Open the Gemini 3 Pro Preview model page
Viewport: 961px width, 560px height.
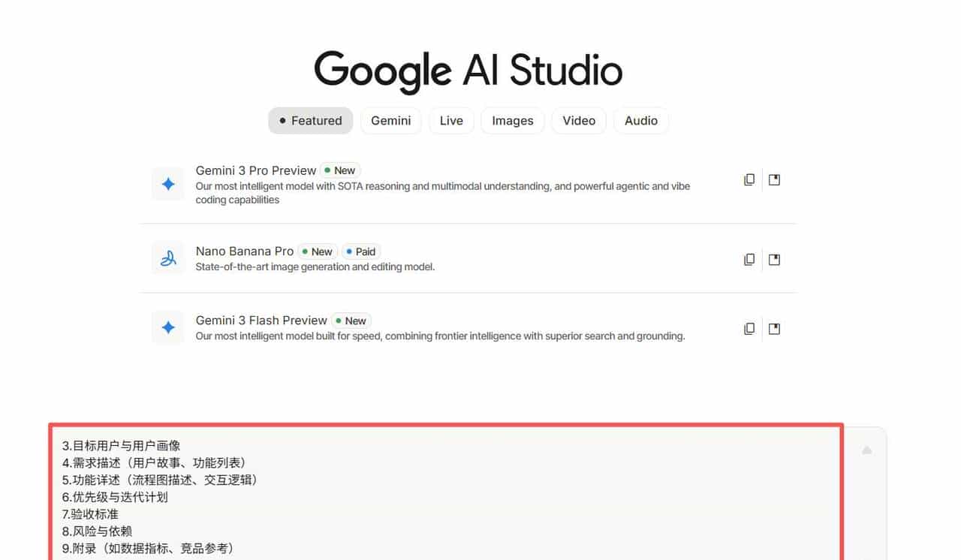[255, 170]
